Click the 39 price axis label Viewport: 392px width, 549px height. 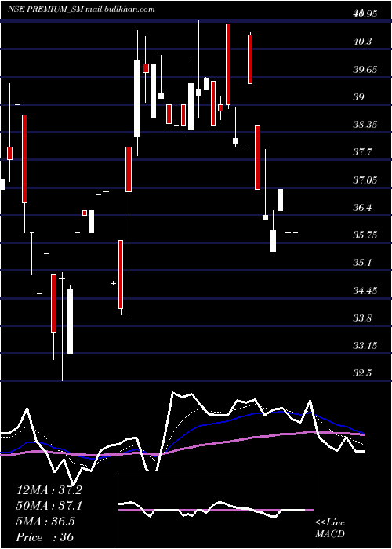359,96
